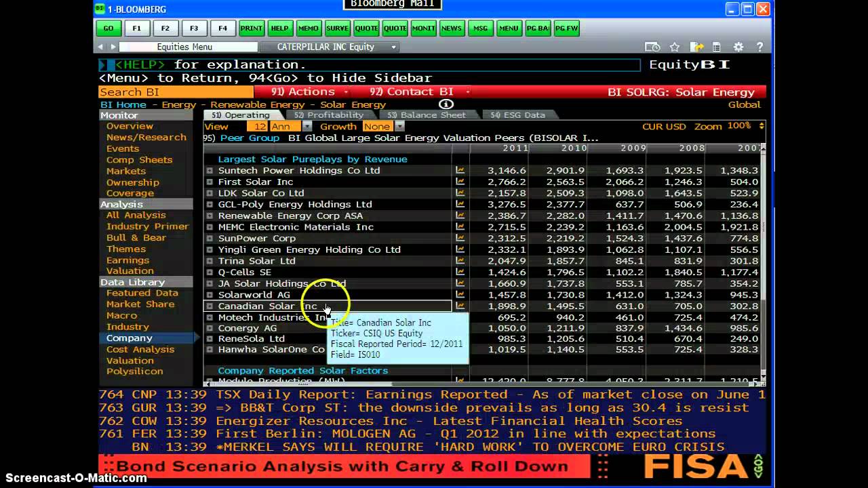The image size is (868, 488).
Task: Open the 91) Actions dropdown menu
Action: coord(310,92)
